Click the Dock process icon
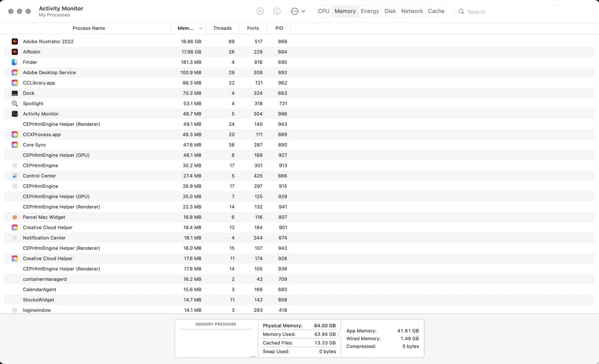Screen dimensions: 599x364 [15, 93]
